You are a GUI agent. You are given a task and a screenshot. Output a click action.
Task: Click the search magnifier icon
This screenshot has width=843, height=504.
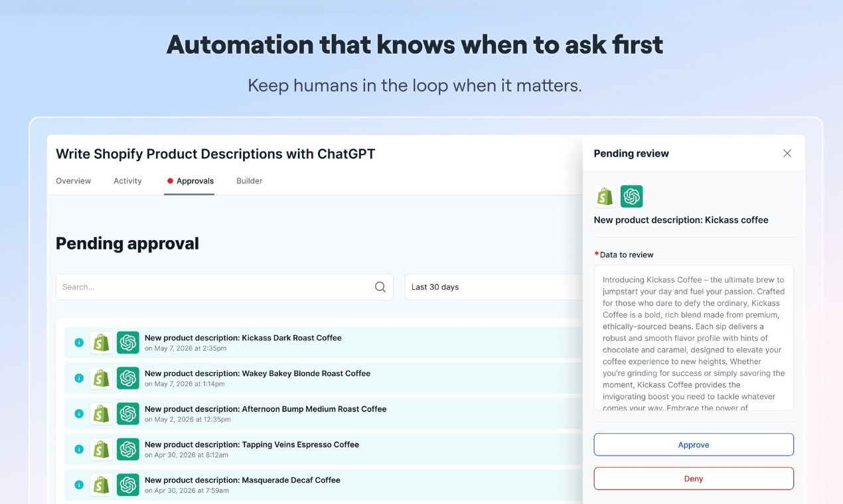tap(380, 287)
